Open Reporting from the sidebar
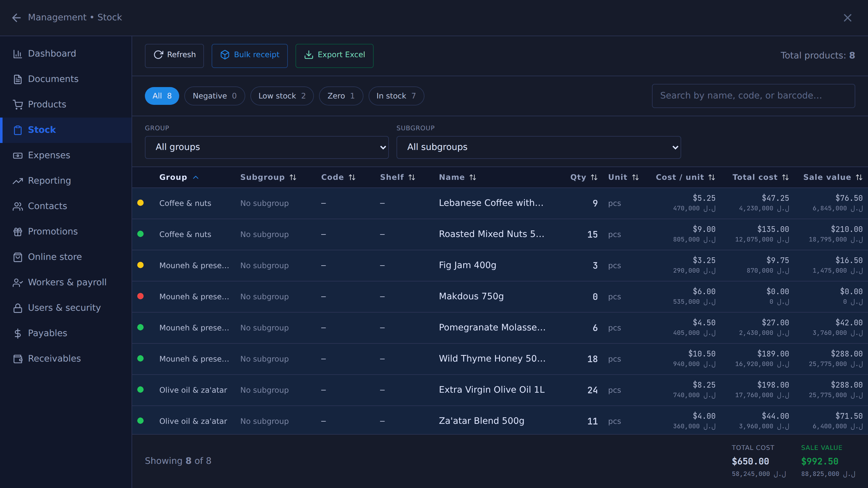This screenshot has width=868, height=488. pos(66,181)
